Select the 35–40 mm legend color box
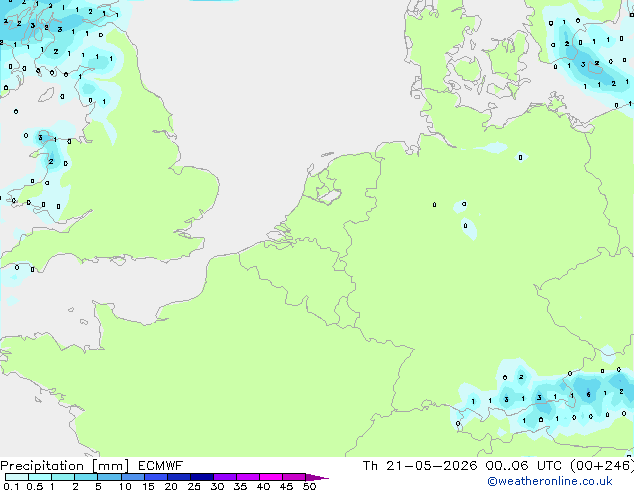The width and height of the screenshot is (634, 490). 248,477
